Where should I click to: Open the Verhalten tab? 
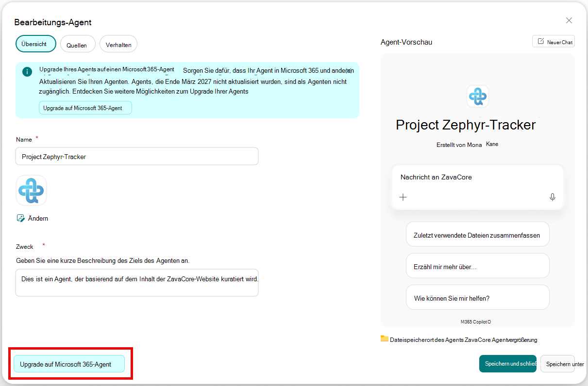click(118, 44)
